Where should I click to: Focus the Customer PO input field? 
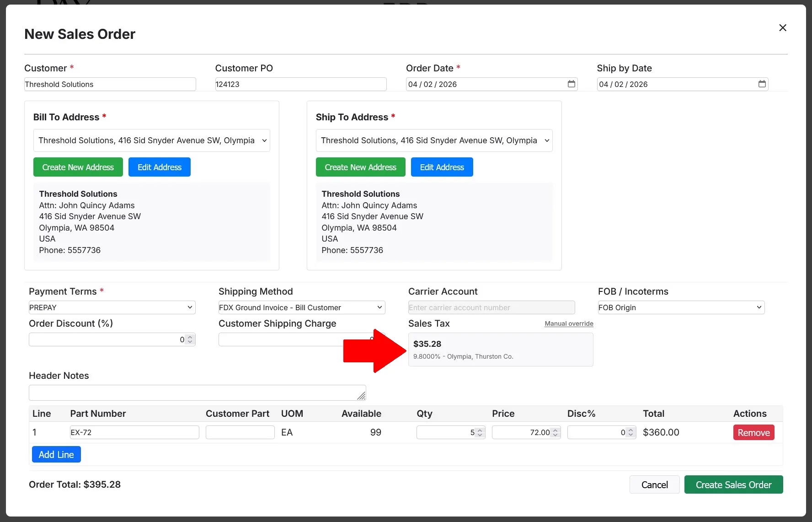[300, 84]
